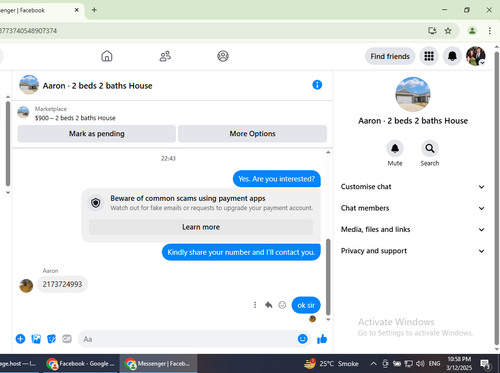Screen dimensions: 500x373
Task: Open Marketplace $900 listing link
Action: point(75,113)
